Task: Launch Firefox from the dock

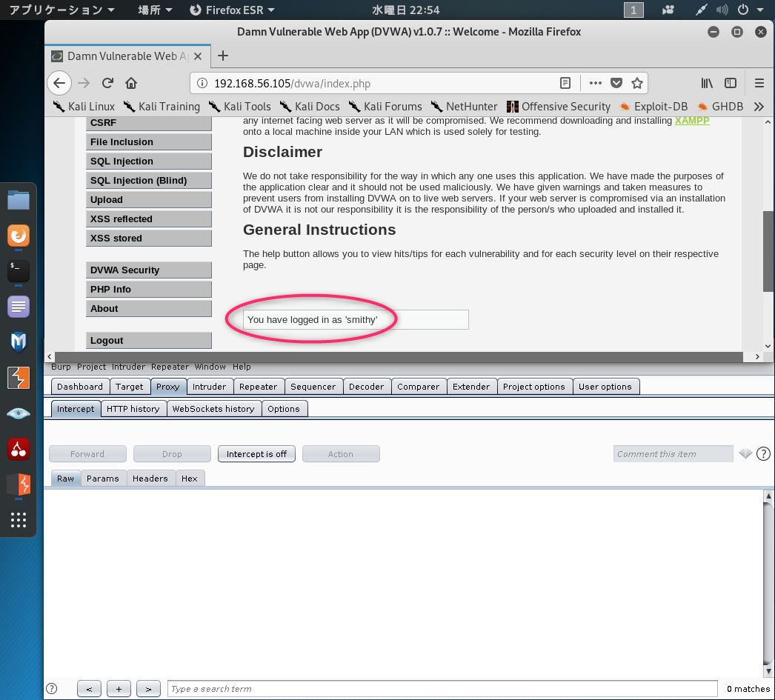Action: [x=19, y=236]
